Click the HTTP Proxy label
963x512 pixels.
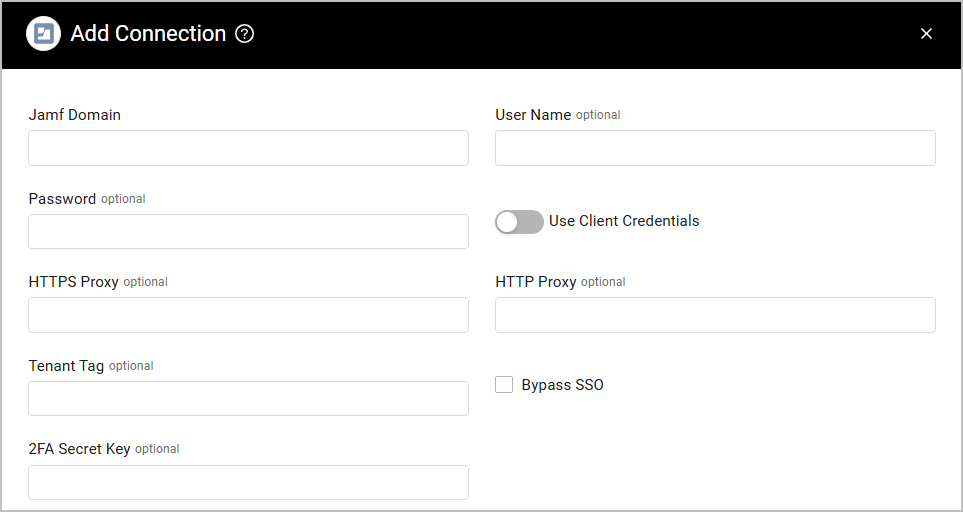pyautogui.click(x=536, y=282)
